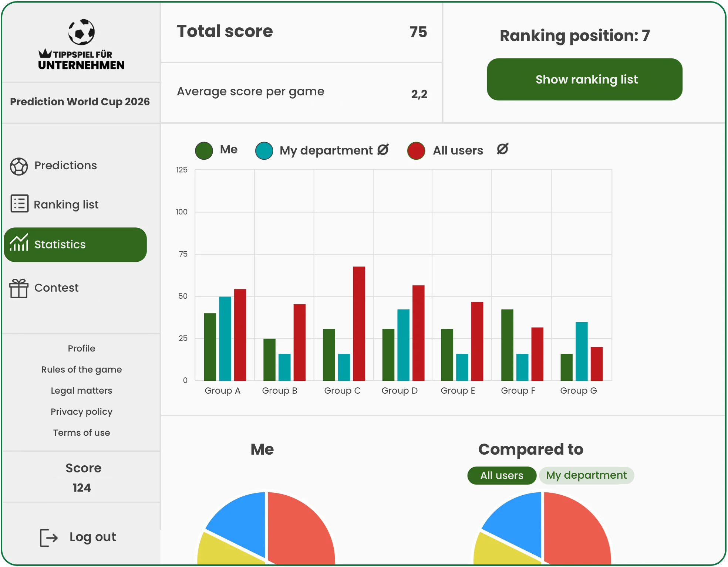Screen dimensions: 728x567
Task: Click the Ranking list icon
Action: pos(19,204)
